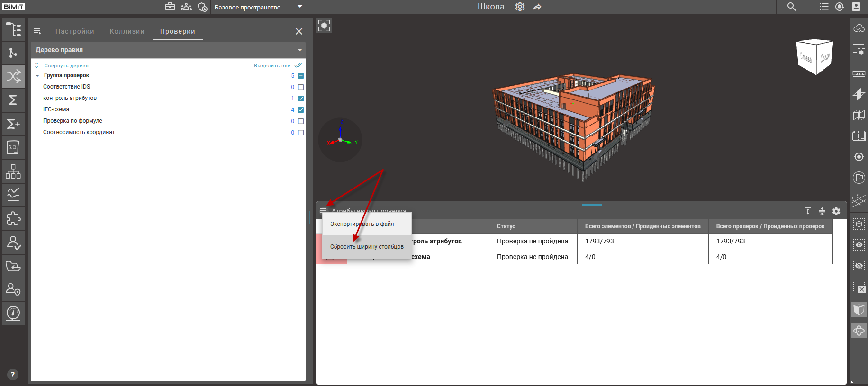The width and height of the screenshot is (868, 386).
Task: Click the share arrow next to project name
Action: pyautogui.click(x=537, y=7)
